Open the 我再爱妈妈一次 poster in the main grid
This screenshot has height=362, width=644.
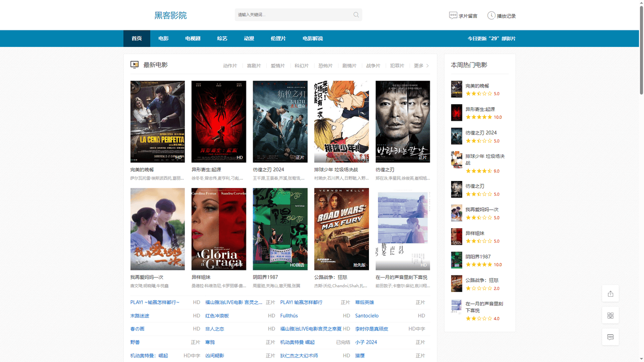[157, 229]
